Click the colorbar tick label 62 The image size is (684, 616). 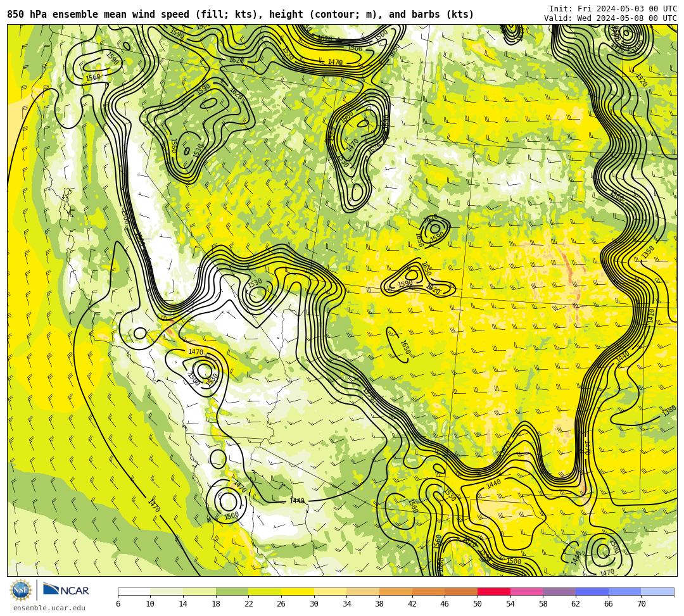click(x=575, y=604)
